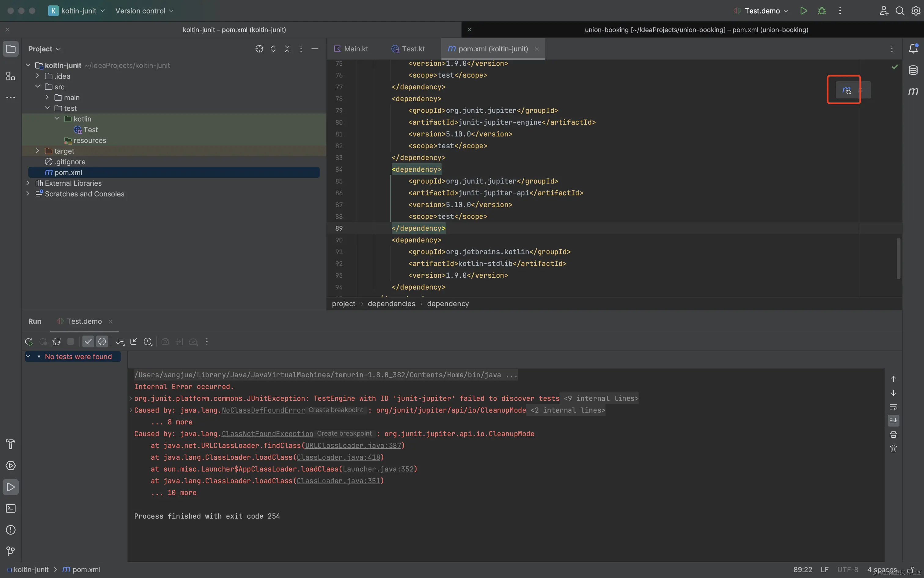Image resolution: width=924 pixels, height=578 pixels.
Task: Click dependencies breadcrumb
Action: pyautogui.click(x=391, y=303)
